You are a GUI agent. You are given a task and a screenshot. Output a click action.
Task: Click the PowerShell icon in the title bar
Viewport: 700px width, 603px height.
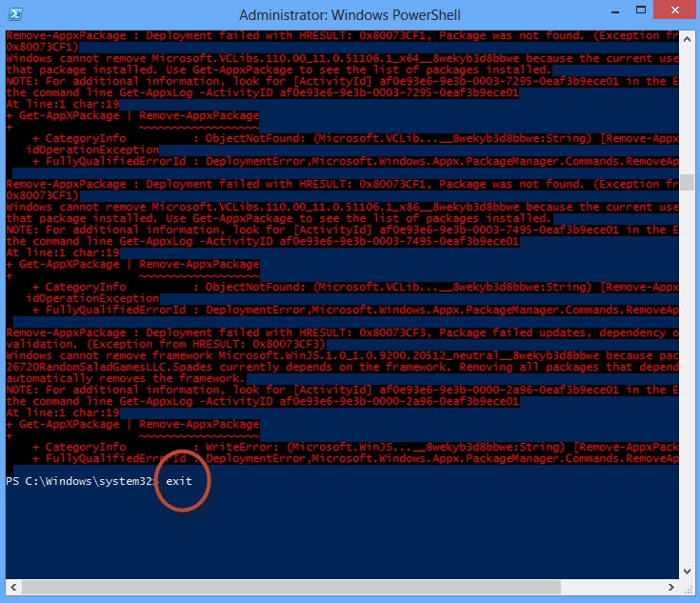tap(15, 15)
